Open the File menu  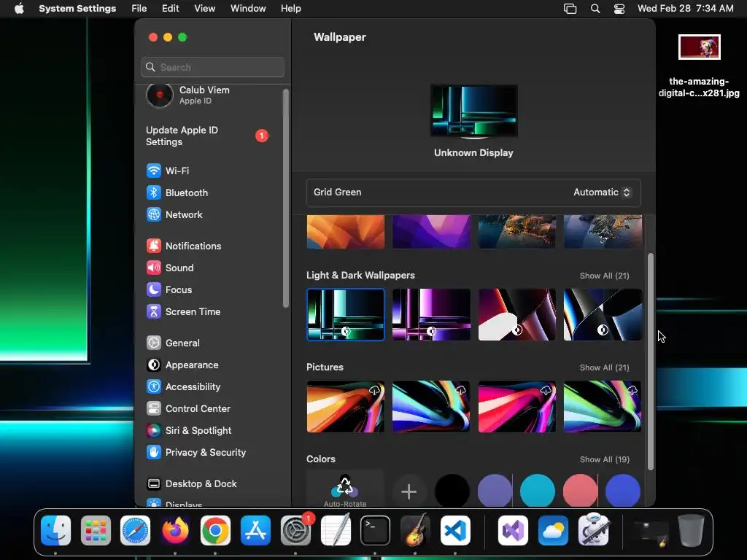pyautogui.click(x=139, y=9)
